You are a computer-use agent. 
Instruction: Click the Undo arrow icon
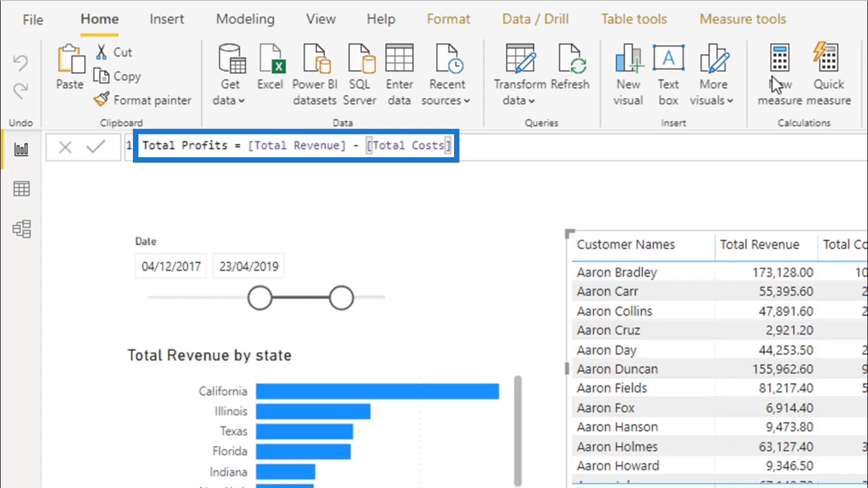(21, 63)
